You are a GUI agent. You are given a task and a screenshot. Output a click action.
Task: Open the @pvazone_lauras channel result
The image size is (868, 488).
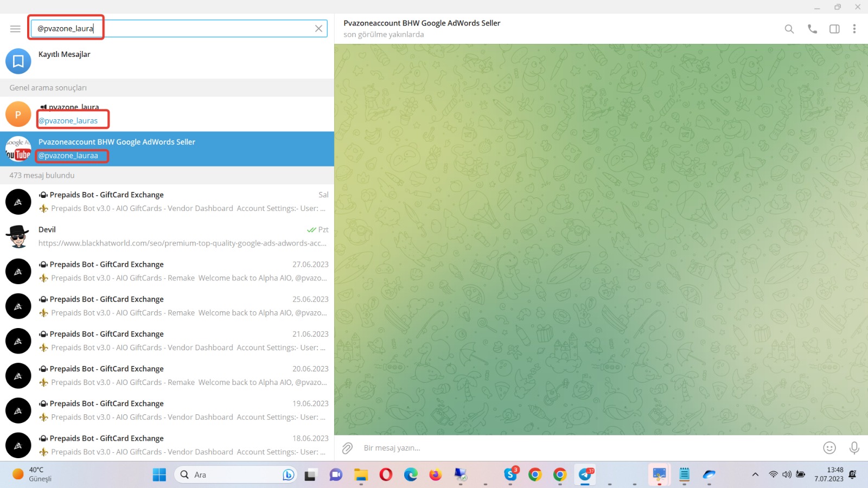pos(167,114)
